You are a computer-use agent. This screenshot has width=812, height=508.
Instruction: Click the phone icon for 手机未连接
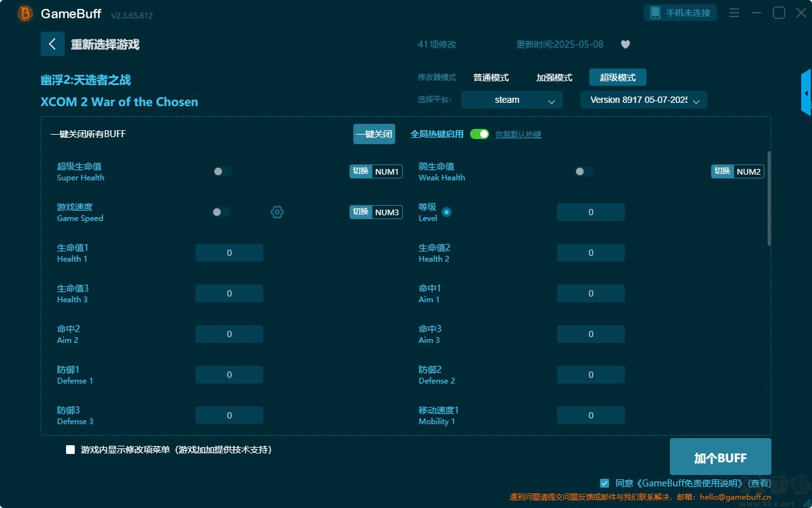[655, 13]
